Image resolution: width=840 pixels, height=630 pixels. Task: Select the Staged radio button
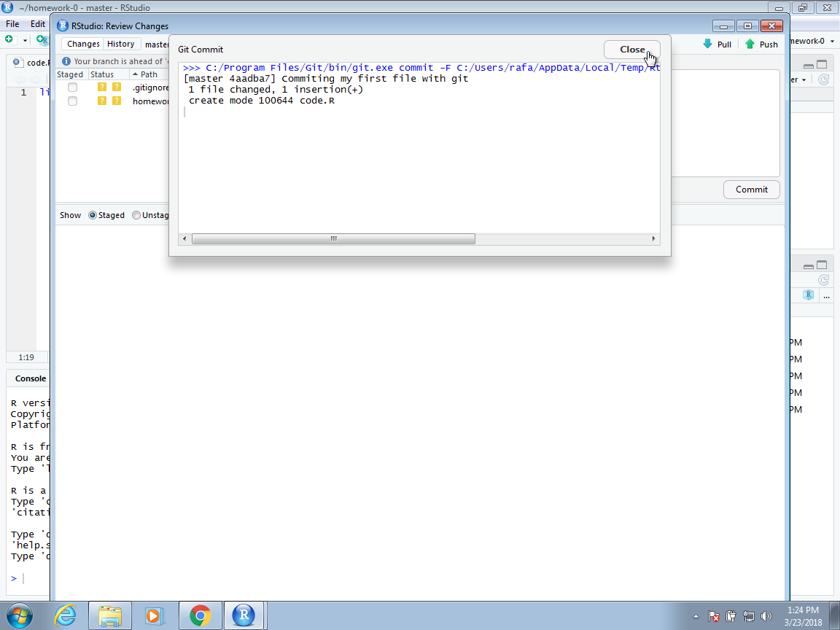[x=93, y=215]
